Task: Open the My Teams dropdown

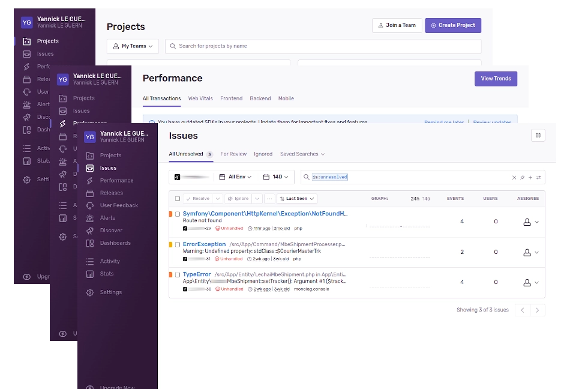Action: click(133, 46)
